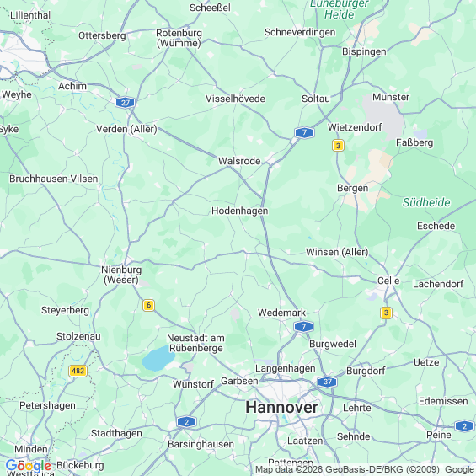The width and height of the screenshot is (476, 476).
Task: Select the Walsrode town label
Action: tap(239, 161)
